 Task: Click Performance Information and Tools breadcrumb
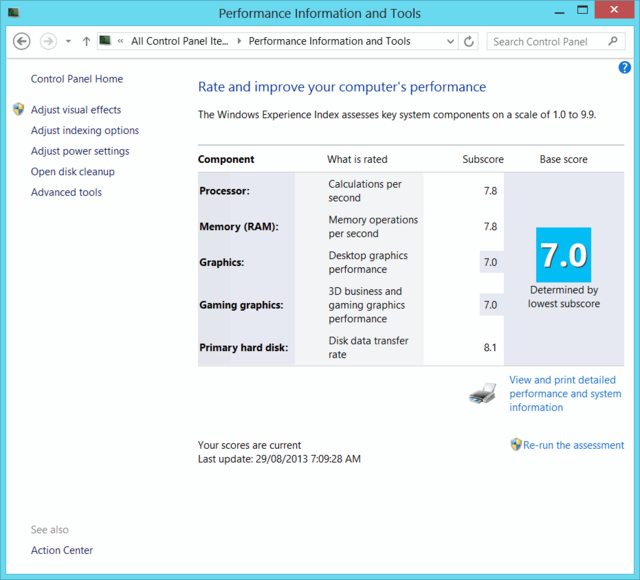(x=329, y=41)
